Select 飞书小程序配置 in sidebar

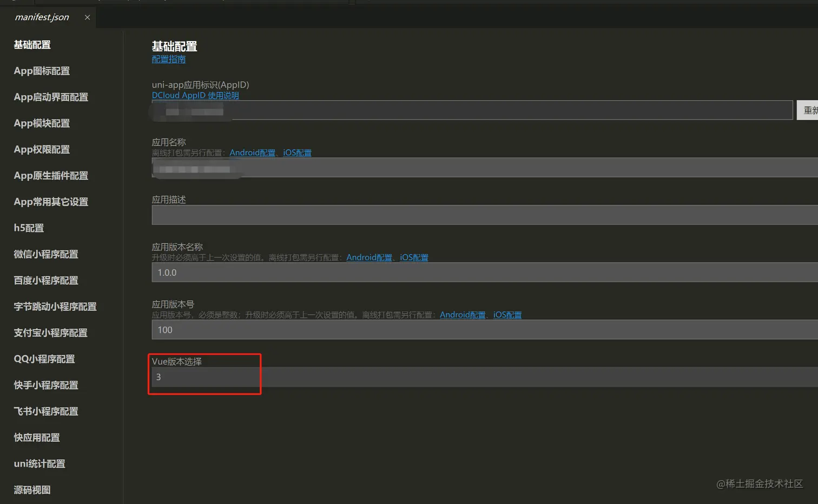click(x=46, y=412)
